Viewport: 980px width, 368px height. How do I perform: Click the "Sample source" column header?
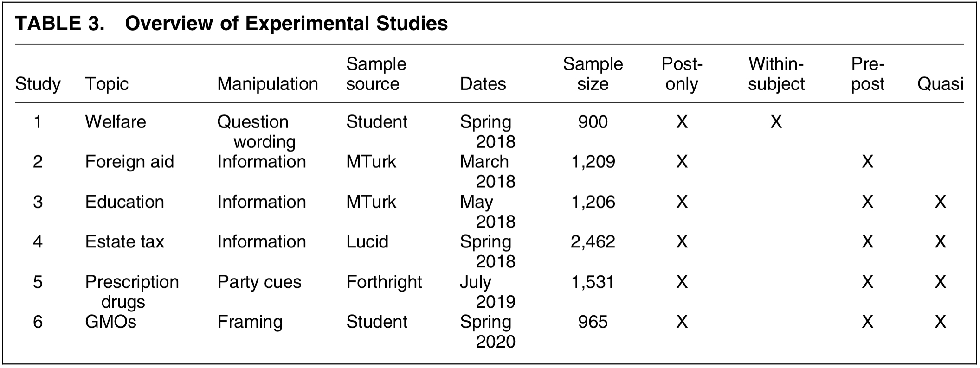click(x=376, y=74)
